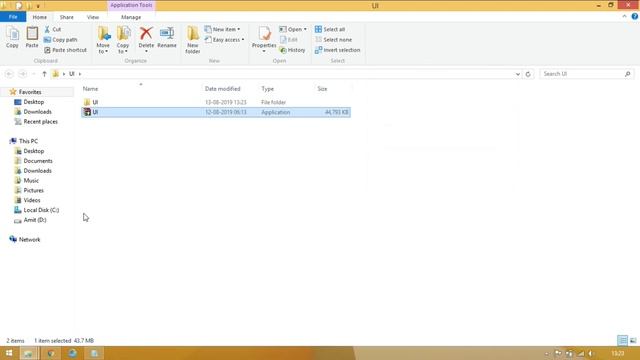The width and height of the screenshot is (640, 360).
Task: Click This PC in navigation pane
Action: click(28, 141)
